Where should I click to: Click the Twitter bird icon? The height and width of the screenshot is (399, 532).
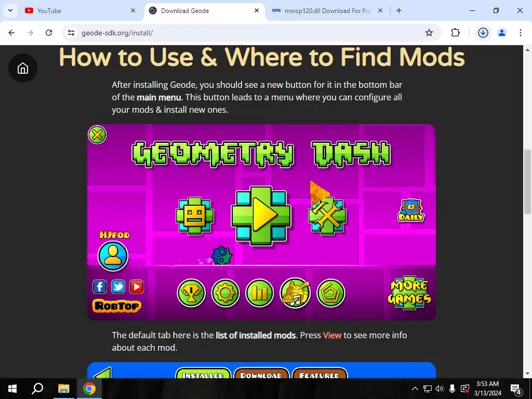(118, 287)
